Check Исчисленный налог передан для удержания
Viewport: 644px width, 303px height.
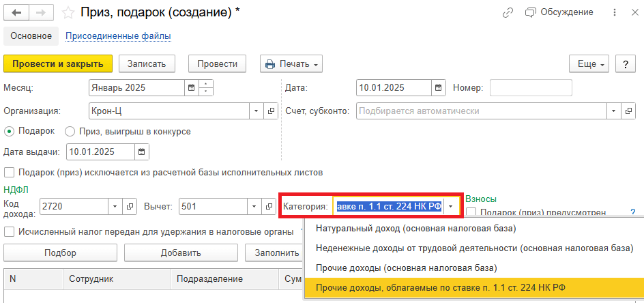click(10, 231)
